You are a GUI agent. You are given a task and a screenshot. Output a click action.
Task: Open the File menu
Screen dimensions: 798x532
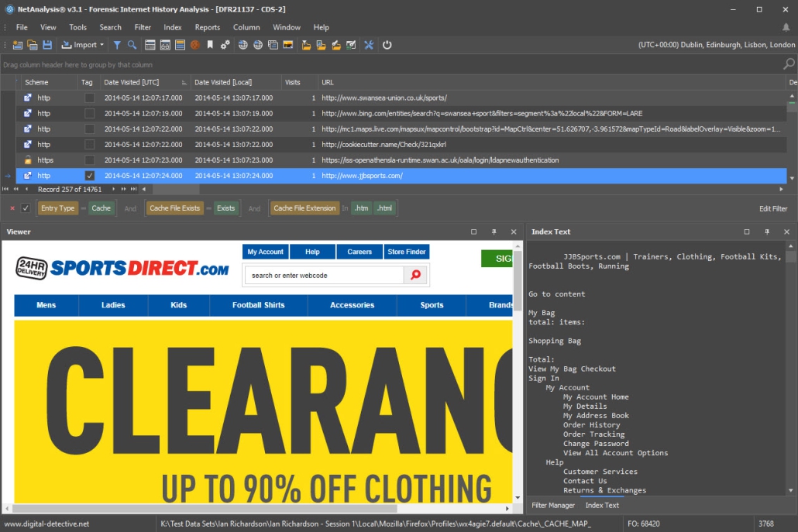pos(22,27)
